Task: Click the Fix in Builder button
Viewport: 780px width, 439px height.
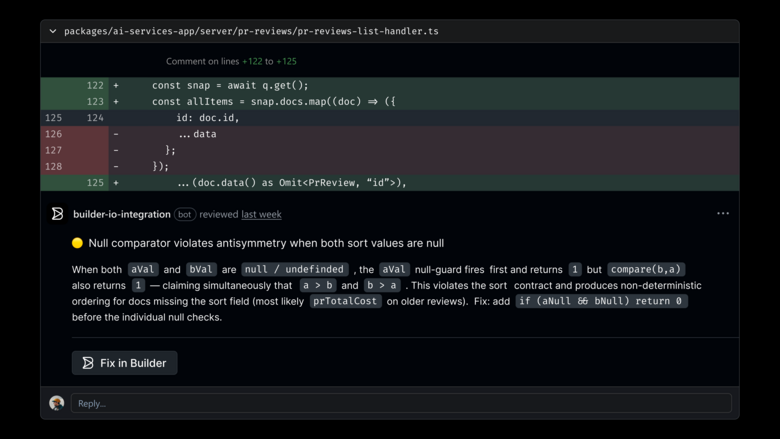Action: pyautogui.click(x=124, y=363)
